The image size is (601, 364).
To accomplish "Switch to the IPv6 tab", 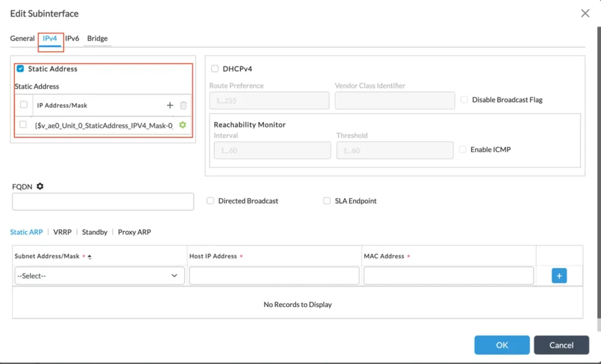I will pyautogui.click(x=72, y=39).
